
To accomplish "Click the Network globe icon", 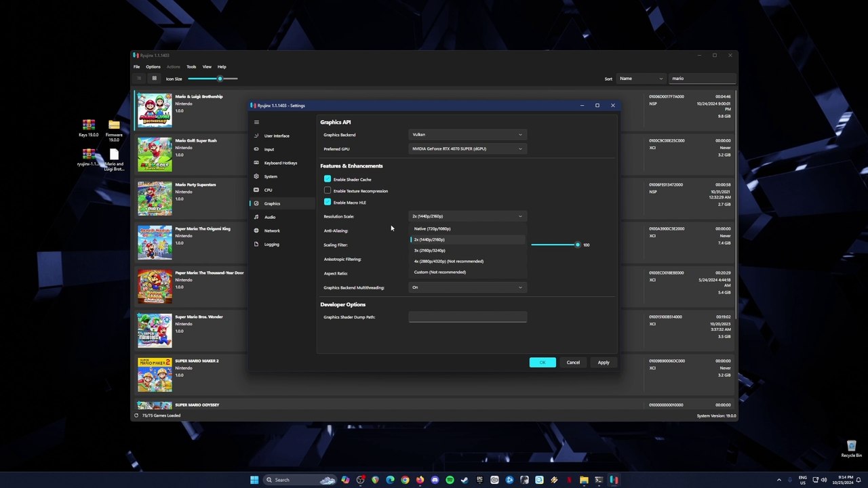I will tap(256, 230).
